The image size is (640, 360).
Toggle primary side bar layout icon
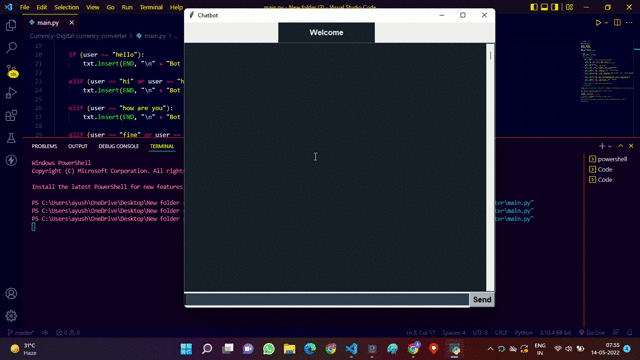[x=534, y=7]
